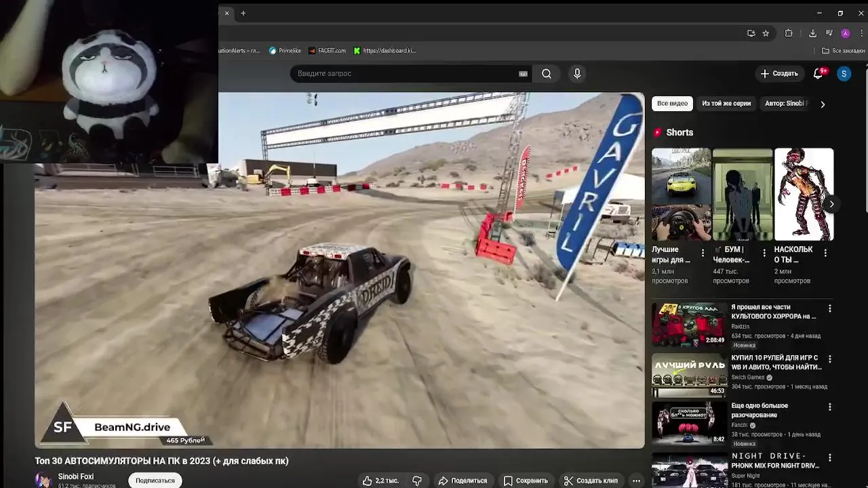Open video title КУПИЛ 10 РУЛЕЙ ДЛЯ ИГР
The height and width of the screenshot is (488, 868).
click(776, 363)
